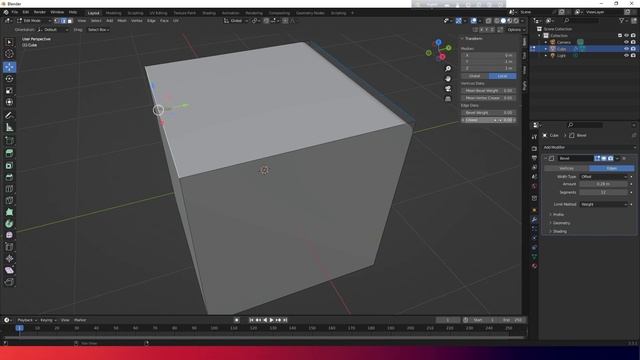
Task: Select the Cursor tool in the toolbar
Action: pos(9,54)
